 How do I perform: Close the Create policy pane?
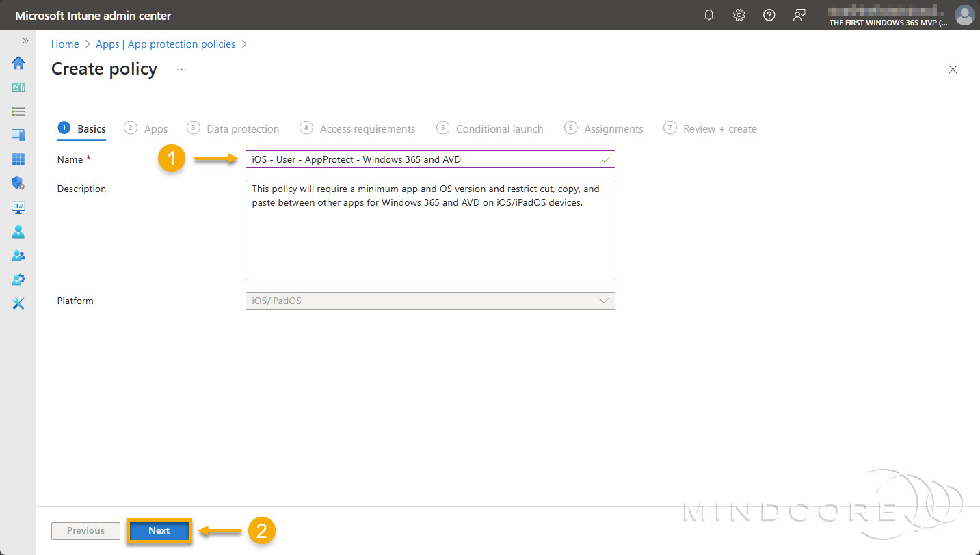point(953,70)
